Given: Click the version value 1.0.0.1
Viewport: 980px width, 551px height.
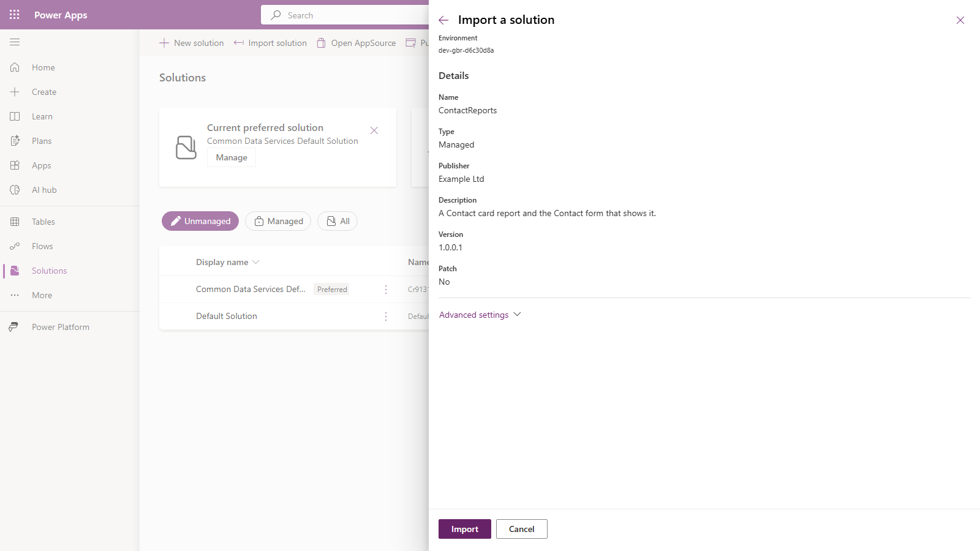Looking at the screenshot, I should [x=450, y=247].
